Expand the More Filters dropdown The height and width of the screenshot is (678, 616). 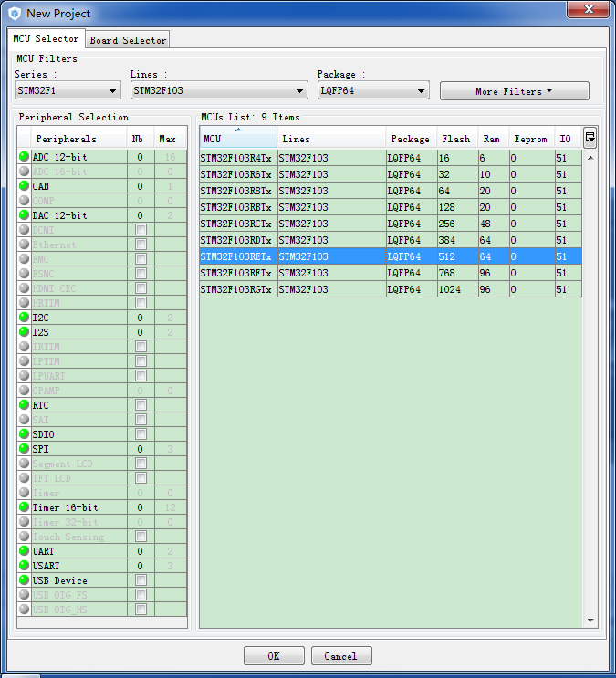pos(515,91)
